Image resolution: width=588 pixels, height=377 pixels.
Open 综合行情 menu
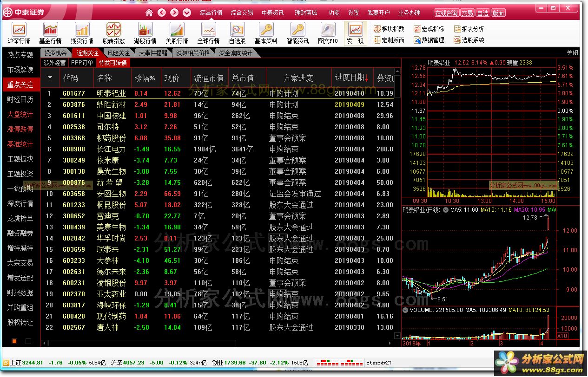coord(211,13)
